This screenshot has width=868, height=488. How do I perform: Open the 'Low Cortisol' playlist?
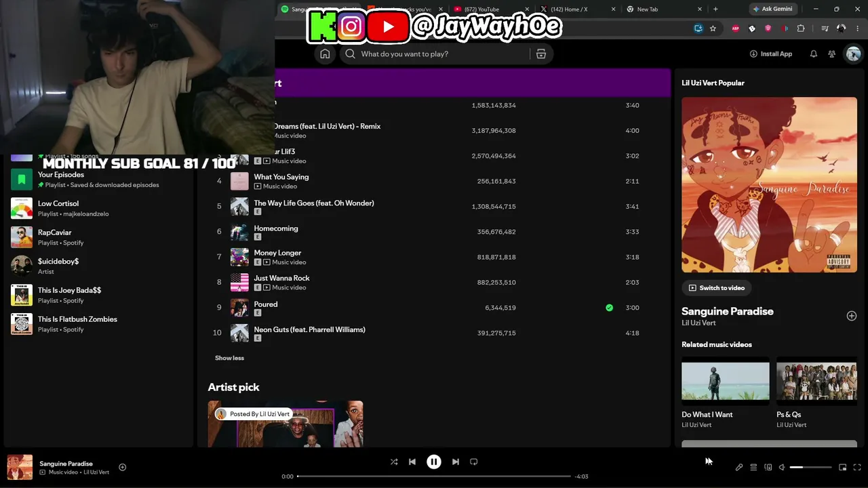pyautogui.click(x=99, y=208)
